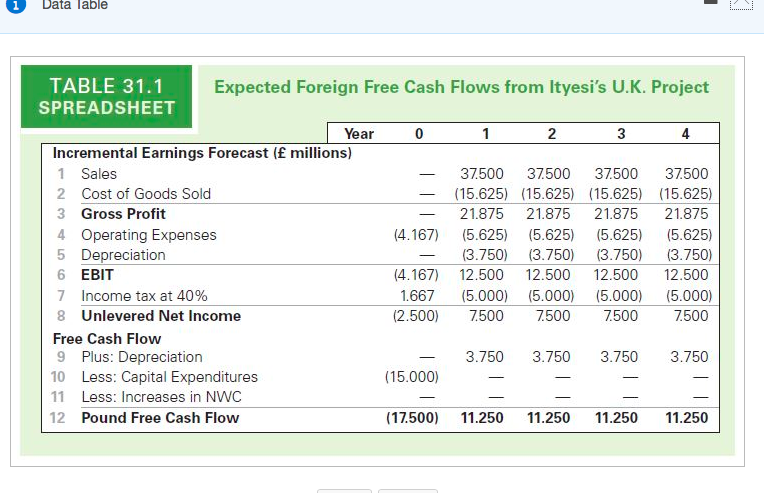The image size is (764, 493).
Task: Select Sales value 37.500 for Year 4
Action: point(686,174)
